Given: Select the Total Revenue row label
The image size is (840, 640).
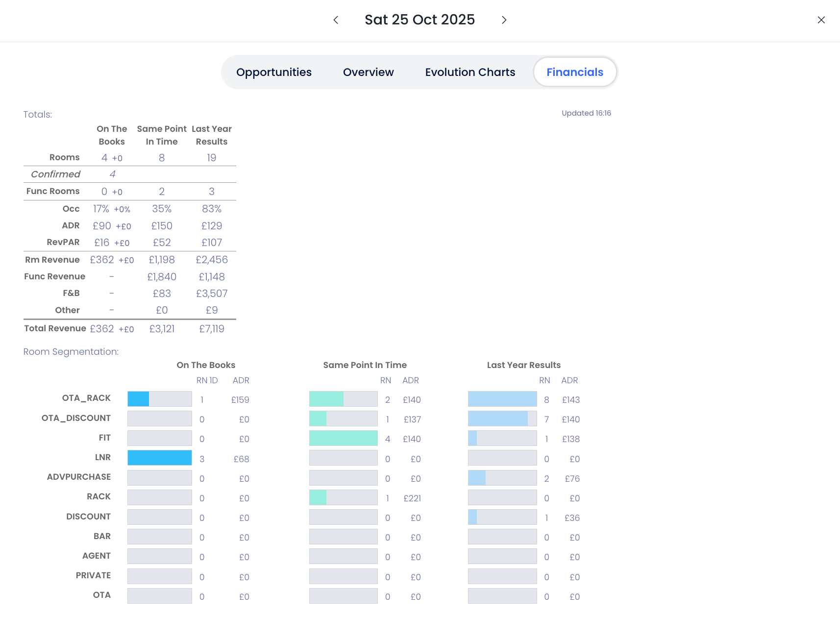Looking at the screenshot, I should click(55, 328).
